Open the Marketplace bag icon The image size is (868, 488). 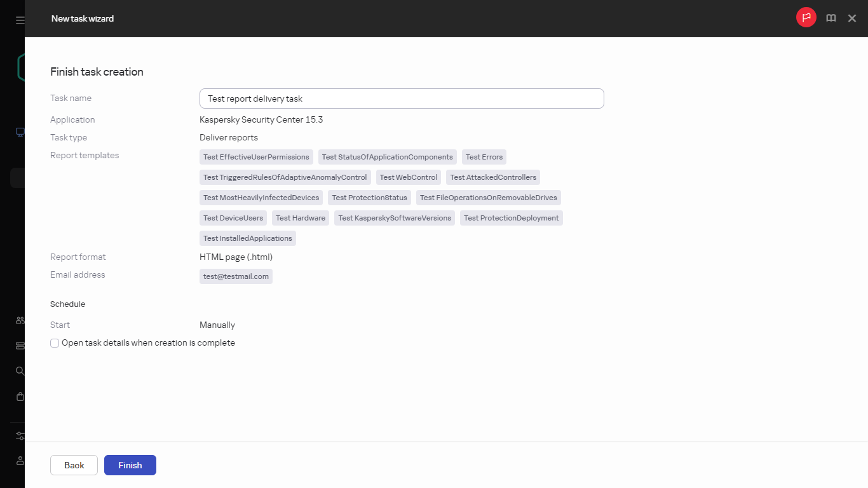coord(19,396)
